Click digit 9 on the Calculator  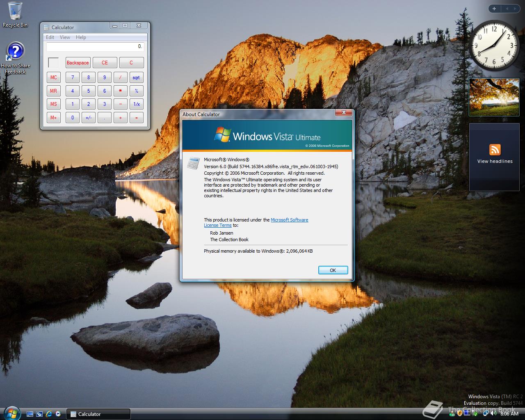pyautogui.click(x=105, y=78)
